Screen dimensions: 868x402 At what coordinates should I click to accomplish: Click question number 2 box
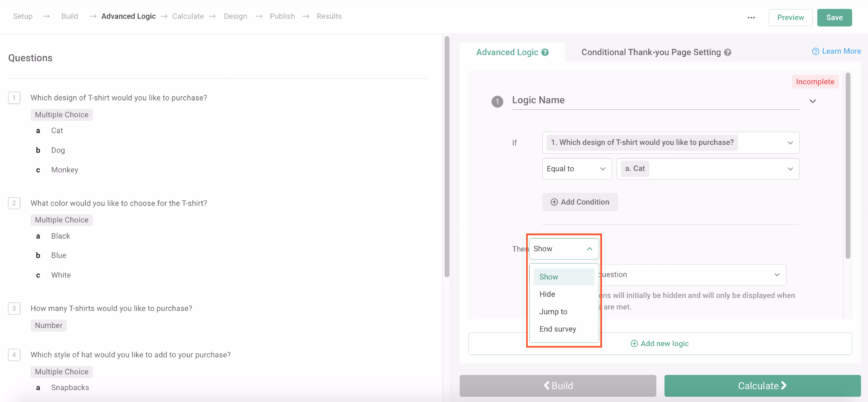point(14,203)
